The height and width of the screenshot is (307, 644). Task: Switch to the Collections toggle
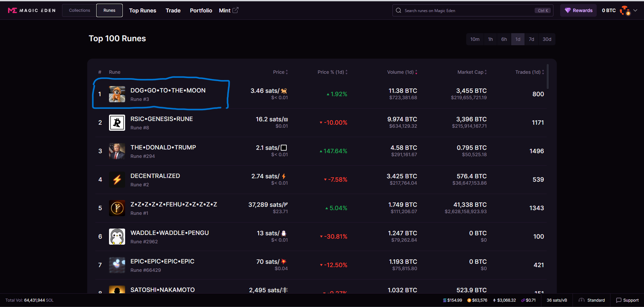tap(79, 10)
